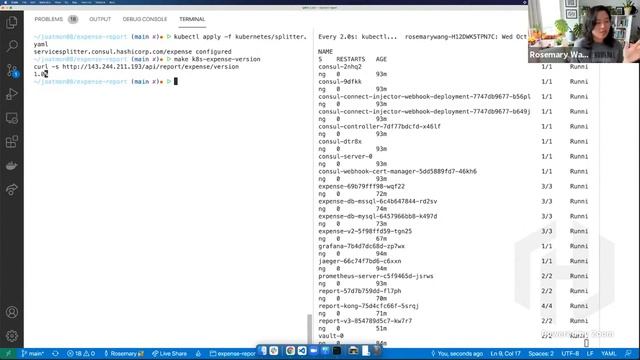Click the expense-report status bar item
The width and height of the screenshot is (640, 360).
233,354
